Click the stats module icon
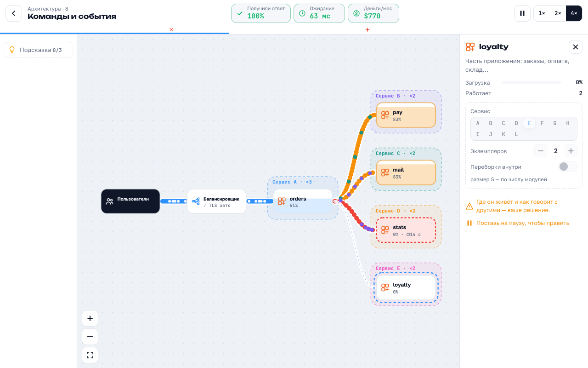Screen dimensions: 588x368 pos(385,230)
